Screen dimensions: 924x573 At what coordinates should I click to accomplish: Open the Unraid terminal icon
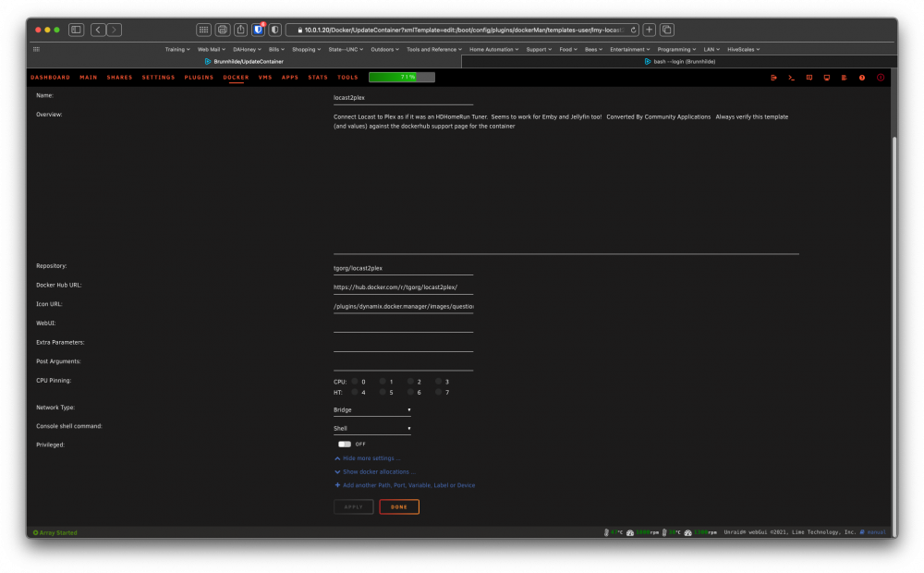(792, 78)
